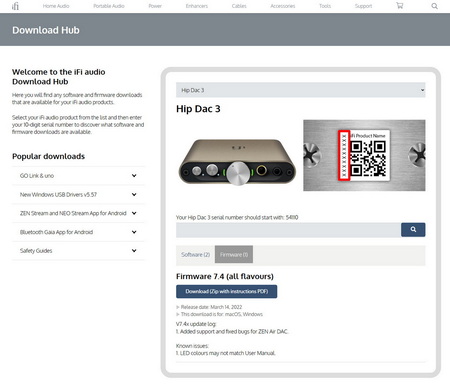Expand ZEN Stream and NEO Stream App for Android

coord(78,213)
